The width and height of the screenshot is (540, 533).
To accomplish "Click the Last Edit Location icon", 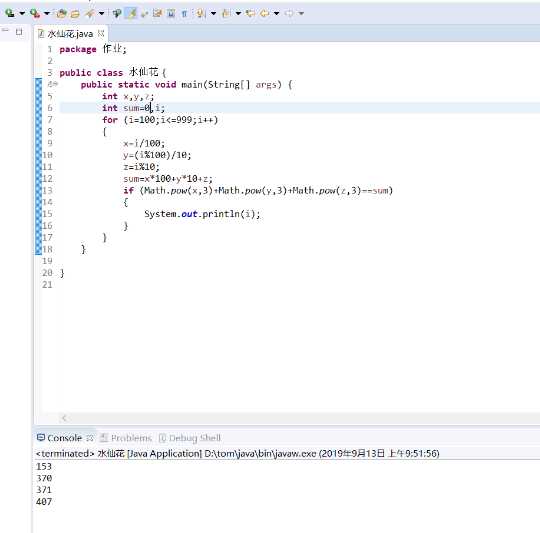I will point(250,13).
